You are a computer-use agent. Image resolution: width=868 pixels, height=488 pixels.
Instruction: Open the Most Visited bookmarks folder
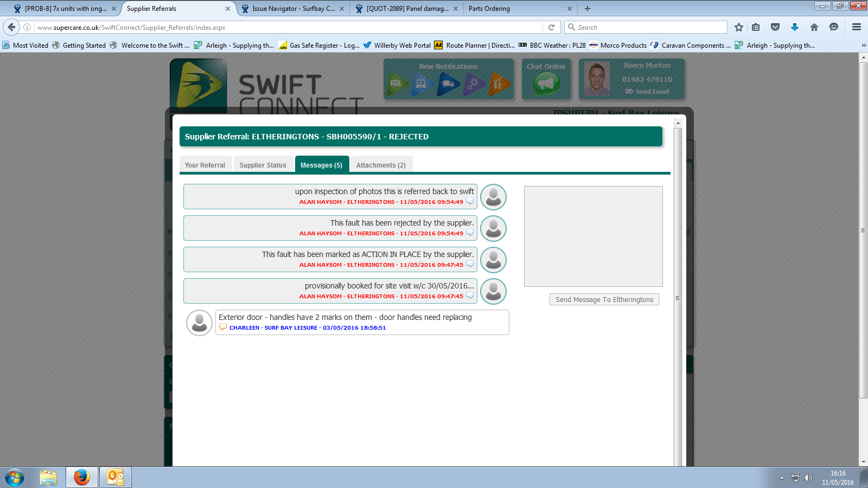(x=25, y=46)
